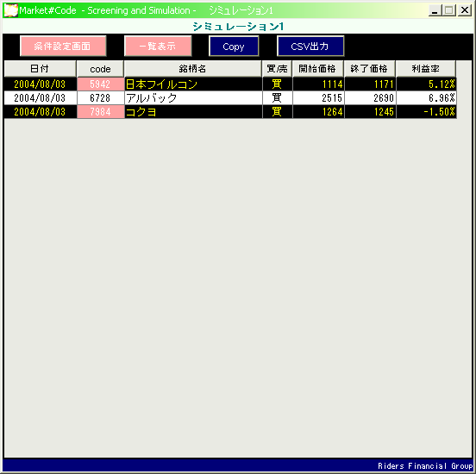Click the code column header
Image resolution: width=476 pixels, height=474 pixels.
[100, 69]
